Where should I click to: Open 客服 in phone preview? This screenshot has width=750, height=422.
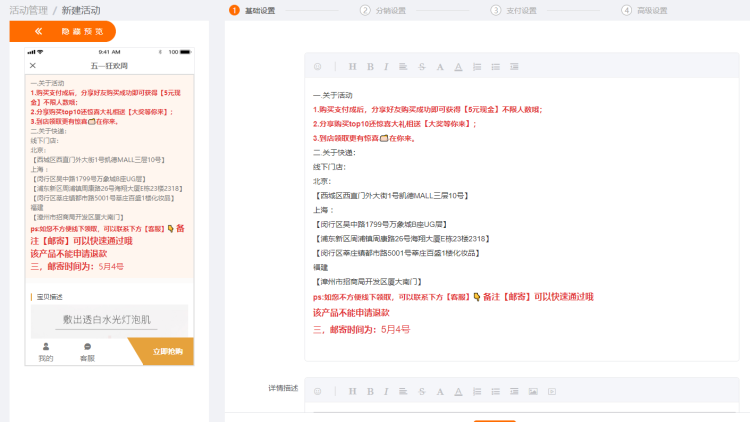(87, 352)
